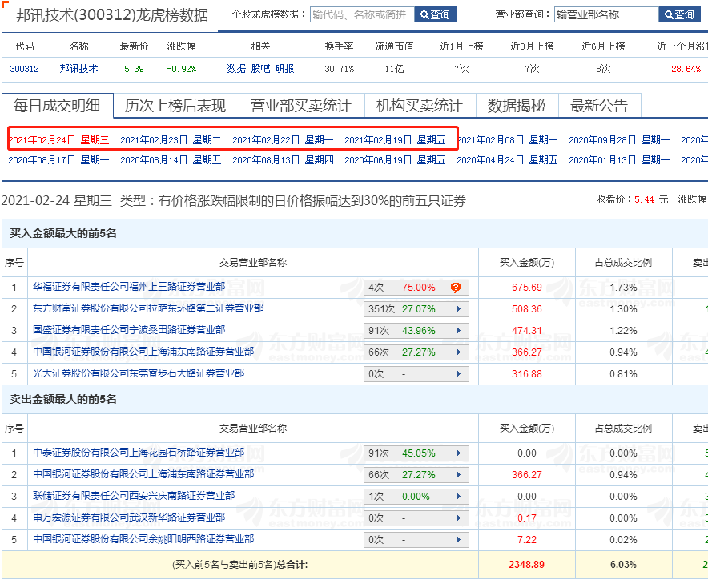
Task: Select date 2020年08月14日 星期五
Action: (171, 160)
